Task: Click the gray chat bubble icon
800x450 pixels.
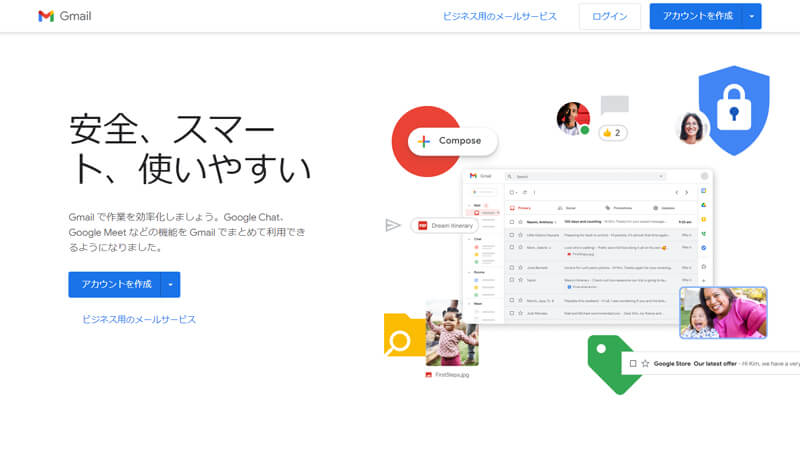Action: (614, 105)
